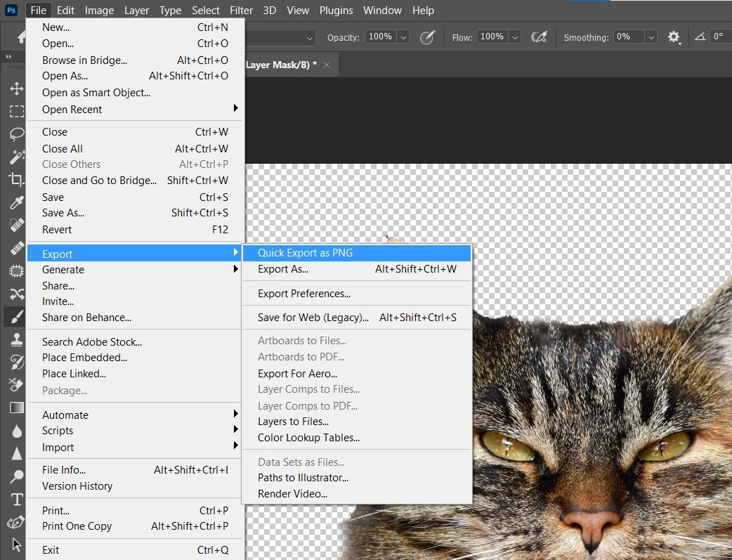732x560 pixels.
Task: Open the Smoothing value dropdown
Action: (651, 37)
